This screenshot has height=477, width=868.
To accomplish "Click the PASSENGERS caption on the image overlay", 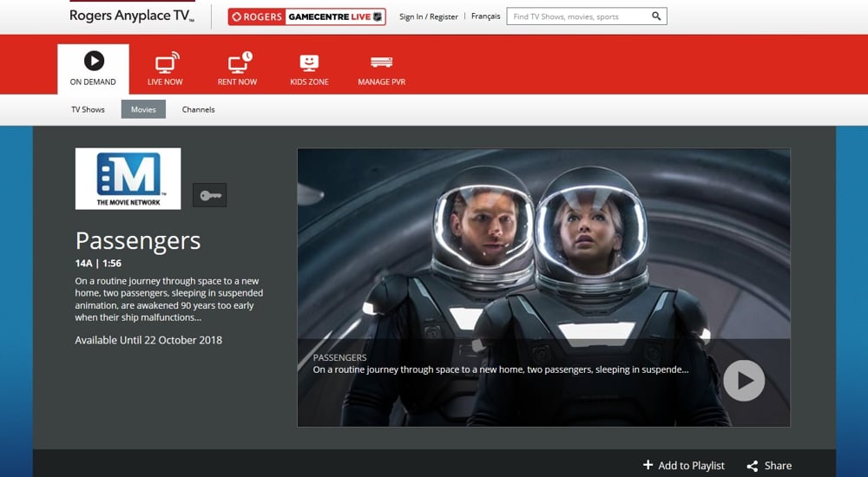I will point(340,357).
